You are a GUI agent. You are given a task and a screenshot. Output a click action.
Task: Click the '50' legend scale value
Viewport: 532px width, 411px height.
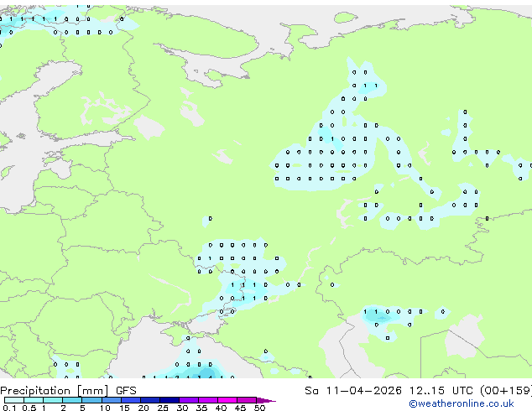(x=259, y=408)
